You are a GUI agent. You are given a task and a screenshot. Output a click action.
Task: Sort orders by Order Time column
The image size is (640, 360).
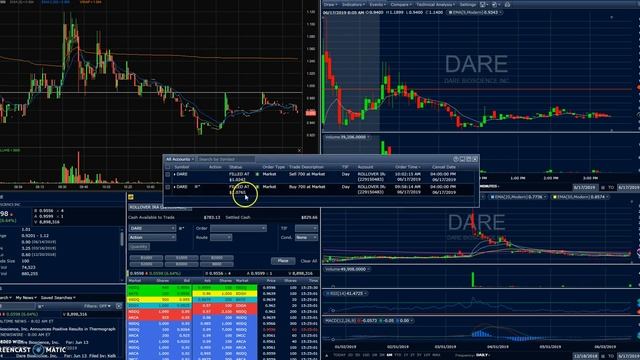coord(407,167)
